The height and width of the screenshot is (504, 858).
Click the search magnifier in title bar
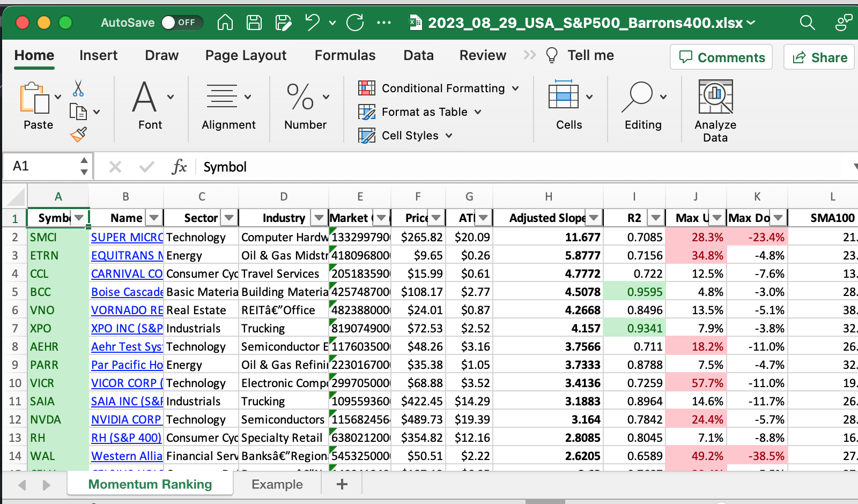point(807,23)
